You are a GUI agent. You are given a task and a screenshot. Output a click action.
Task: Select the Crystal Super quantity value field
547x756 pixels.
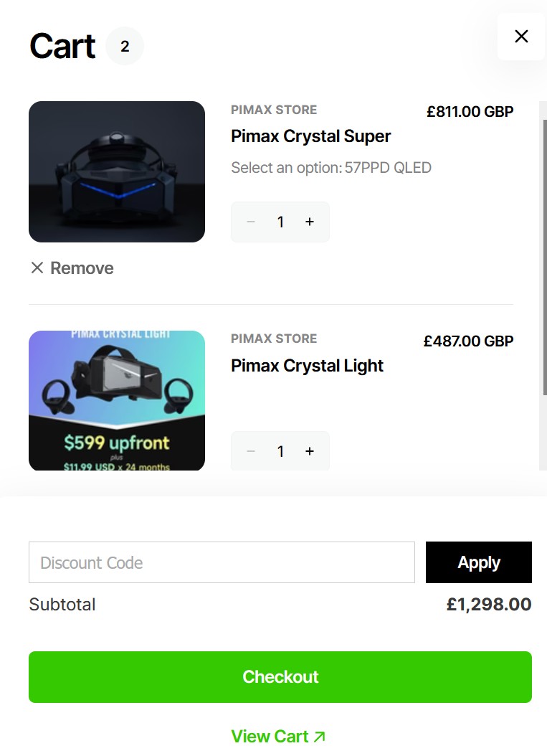pos(280,222)
